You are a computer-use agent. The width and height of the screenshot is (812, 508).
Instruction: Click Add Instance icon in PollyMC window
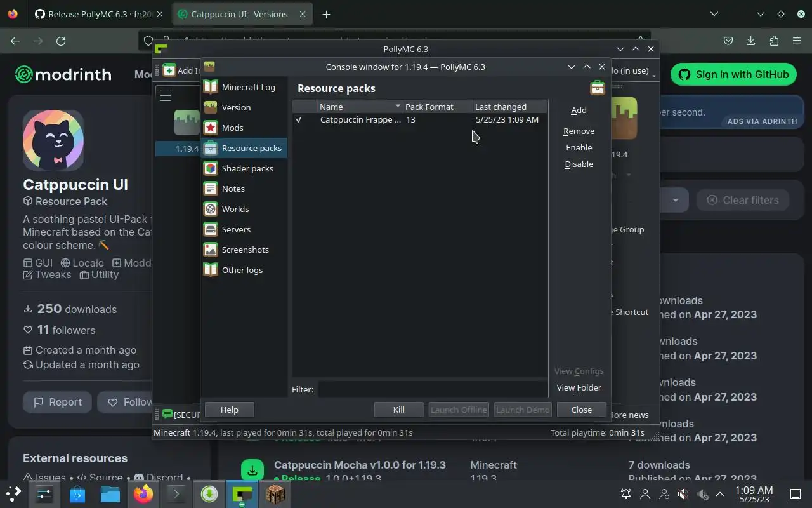169,70
